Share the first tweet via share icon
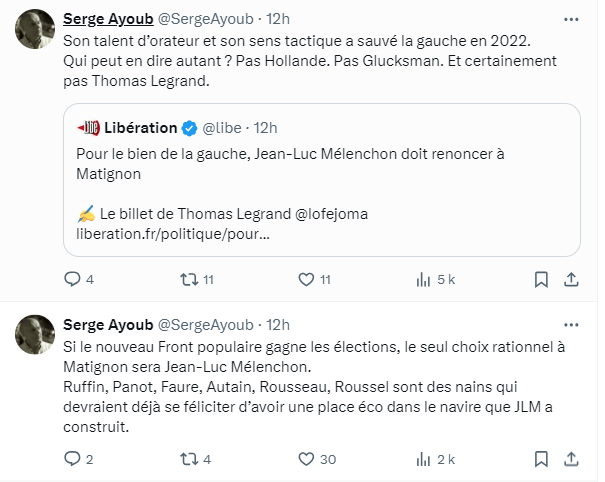Image resolution: width=605 pixels, height=482 pixels. click(x=571, y=280)
